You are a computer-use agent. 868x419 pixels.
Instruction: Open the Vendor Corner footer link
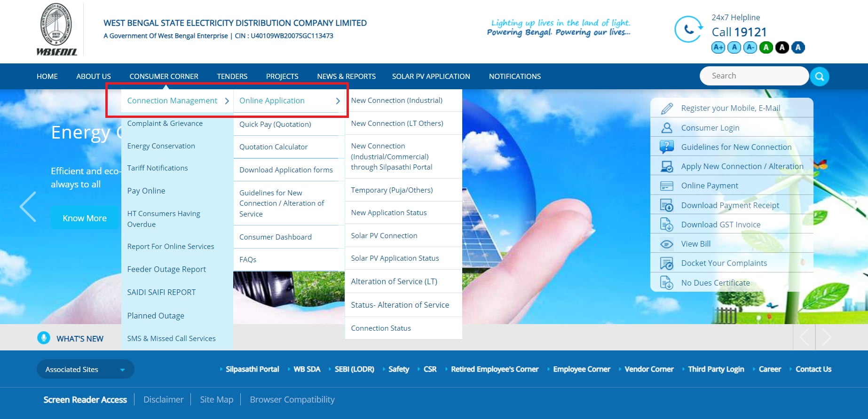point(649,369)
